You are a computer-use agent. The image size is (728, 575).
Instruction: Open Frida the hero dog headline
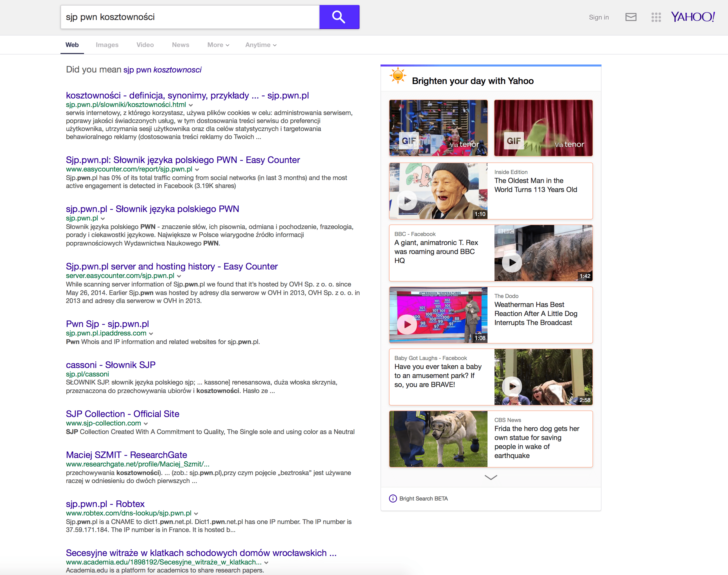[537, 442]
